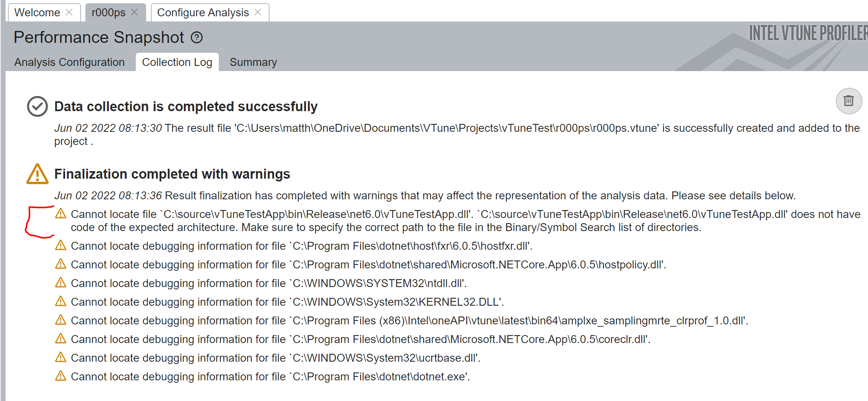Click warning icon beside ntdll.dll message

[60, 283]
